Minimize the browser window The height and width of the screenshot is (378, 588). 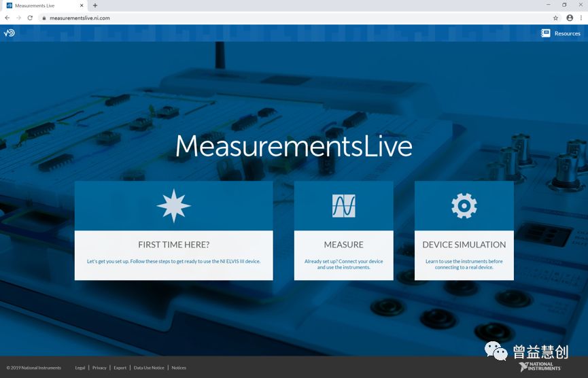(549, 5)
